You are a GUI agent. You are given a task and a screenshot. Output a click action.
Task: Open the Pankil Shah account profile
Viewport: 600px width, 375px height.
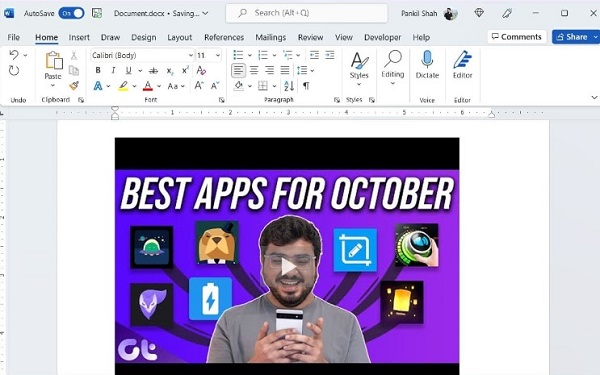(429, 13)
